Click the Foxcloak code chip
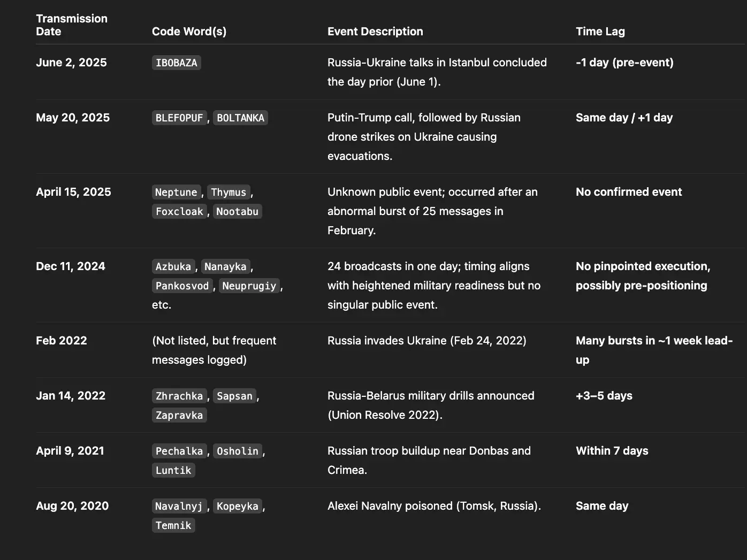This screenshot has width=747, height=560. pyautogui.click(x=179, y=212)
